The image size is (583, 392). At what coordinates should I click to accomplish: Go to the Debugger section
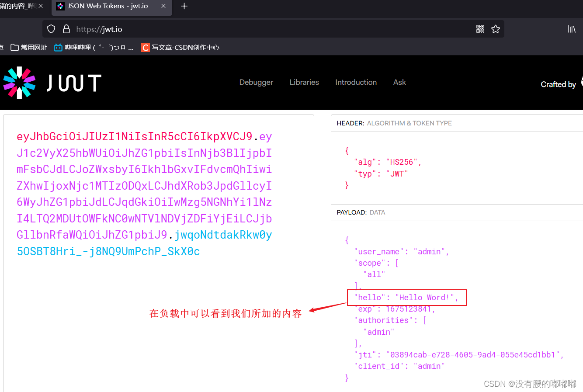tap(256, 82)
